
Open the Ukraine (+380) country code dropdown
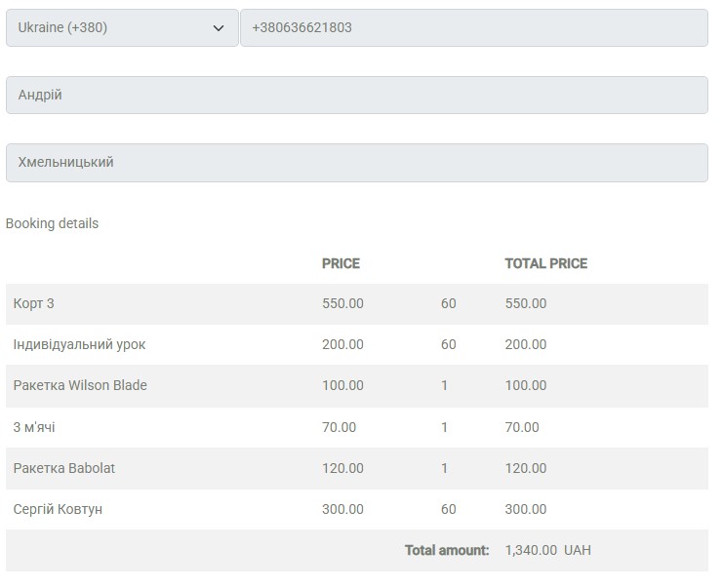click(x=121, y=28)
